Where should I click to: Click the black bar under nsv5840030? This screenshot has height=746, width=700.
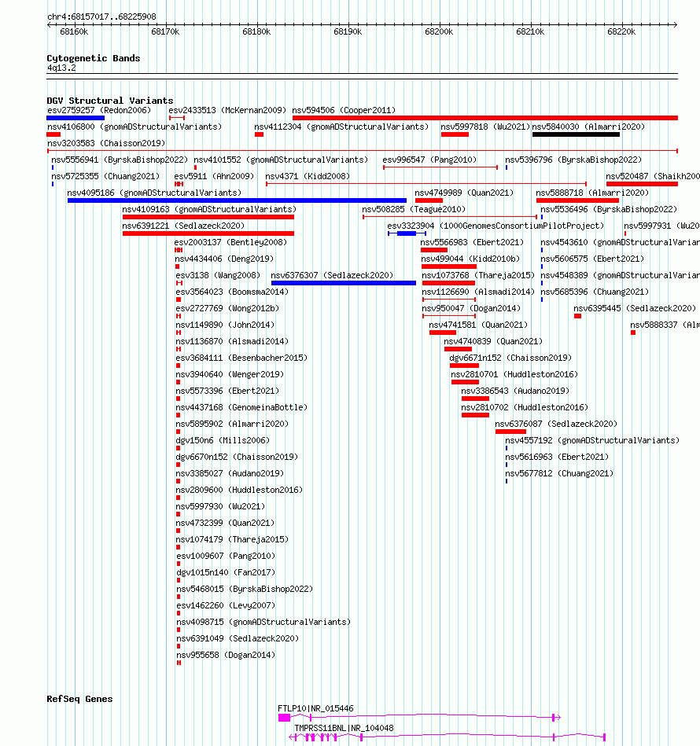(576, 134)
